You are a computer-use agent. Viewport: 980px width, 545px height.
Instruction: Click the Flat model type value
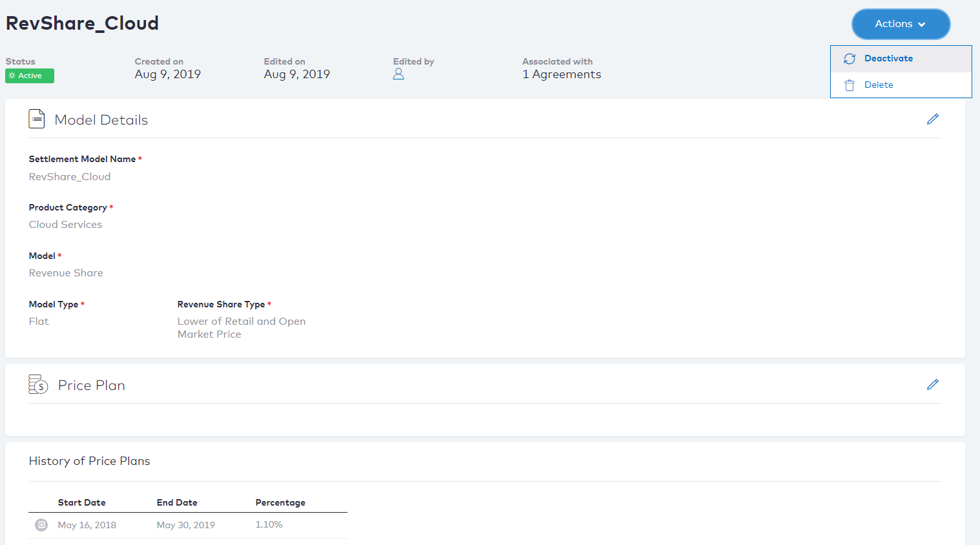39,322
